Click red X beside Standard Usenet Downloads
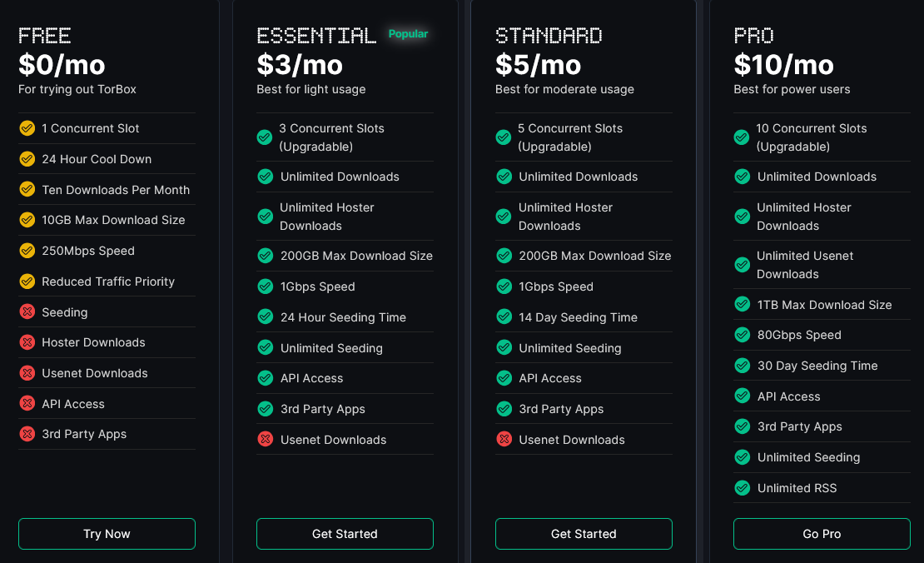Screen dimensions: 924x563 pos(504,440)
